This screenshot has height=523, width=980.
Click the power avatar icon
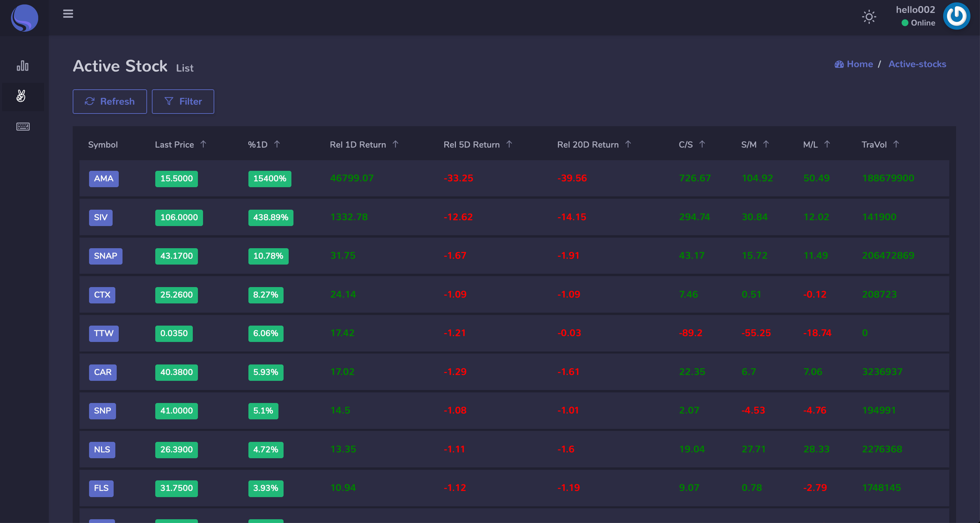[956, 16]
